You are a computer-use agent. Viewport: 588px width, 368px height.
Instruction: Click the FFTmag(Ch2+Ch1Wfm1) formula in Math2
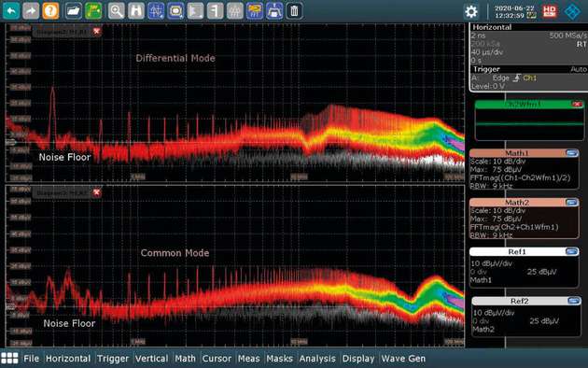[514, 227]
